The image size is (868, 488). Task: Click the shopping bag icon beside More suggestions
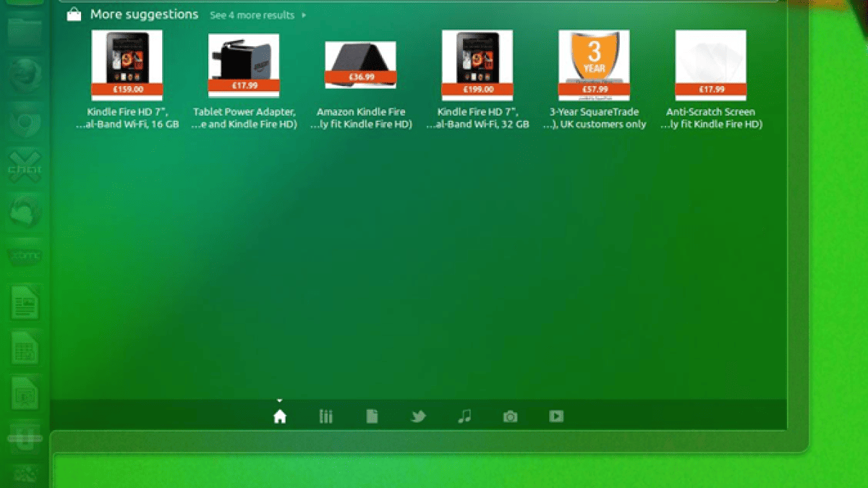(74, 14)
